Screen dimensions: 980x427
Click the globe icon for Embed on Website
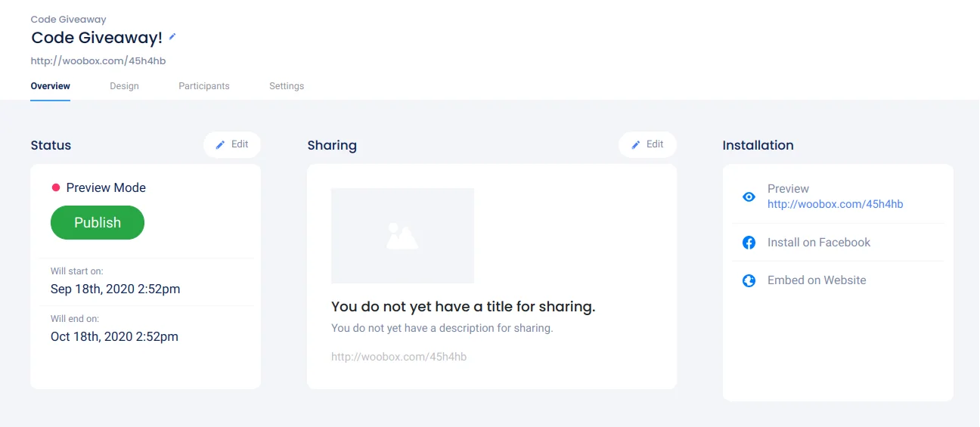749,280
